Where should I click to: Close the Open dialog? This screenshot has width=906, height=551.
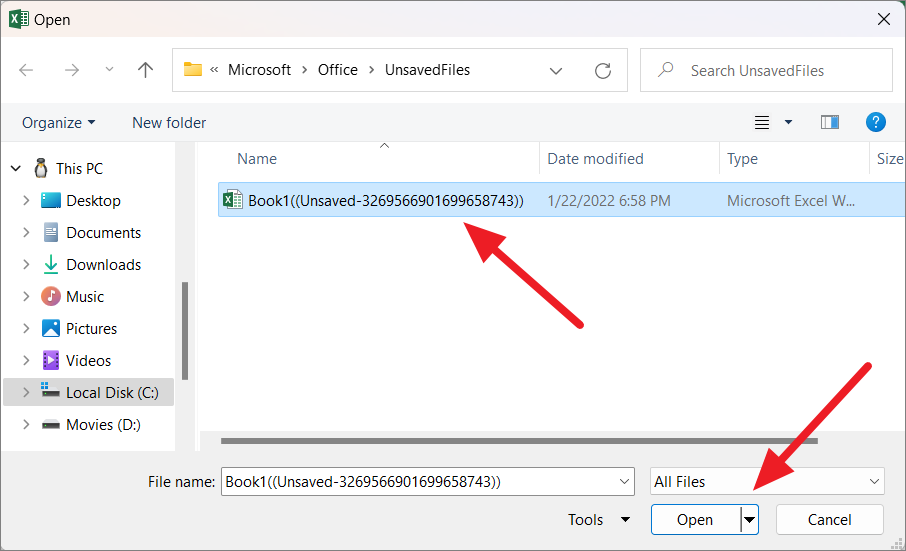click(x=883, y=19)
